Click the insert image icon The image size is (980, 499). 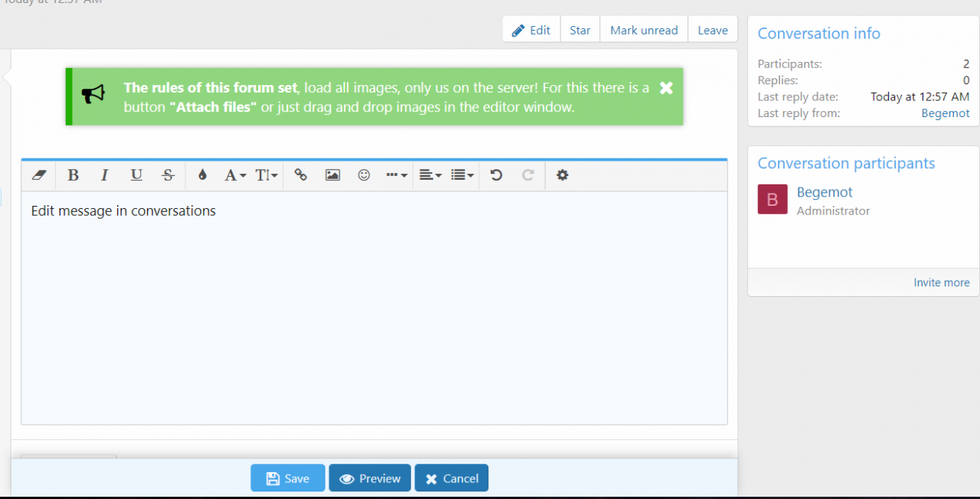click(332, 175)
